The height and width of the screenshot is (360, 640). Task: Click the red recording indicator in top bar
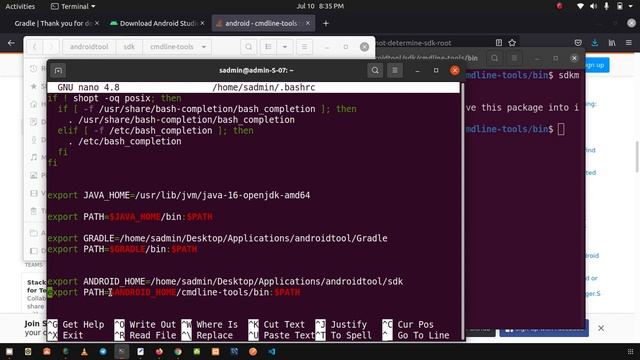point(560,6)
